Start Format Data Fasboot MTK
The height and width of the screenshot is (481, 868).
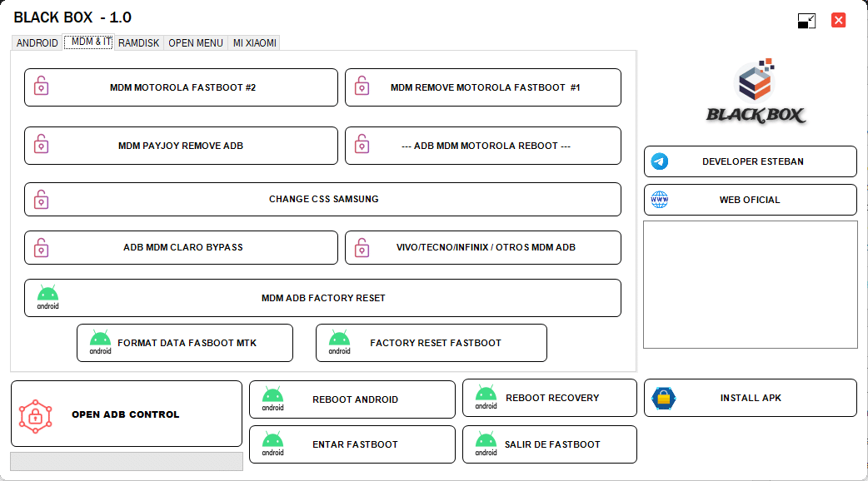187,343
